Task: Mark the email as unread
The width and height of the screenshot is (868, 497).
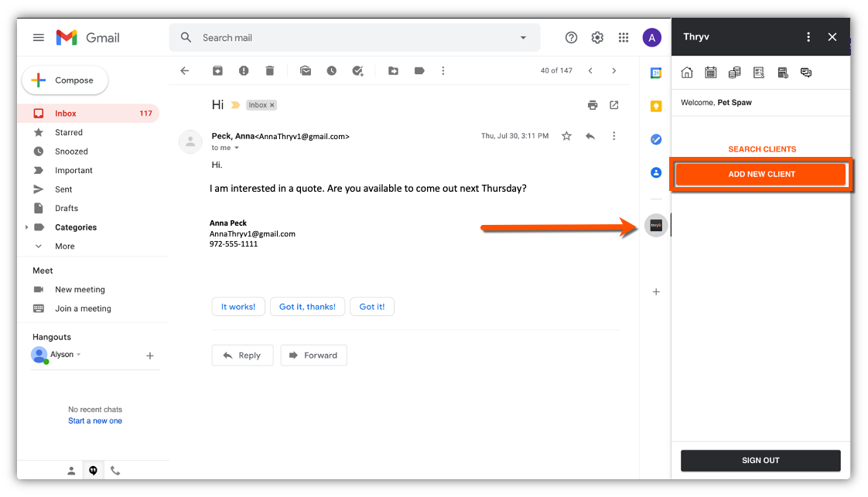Action: (306, 71)
